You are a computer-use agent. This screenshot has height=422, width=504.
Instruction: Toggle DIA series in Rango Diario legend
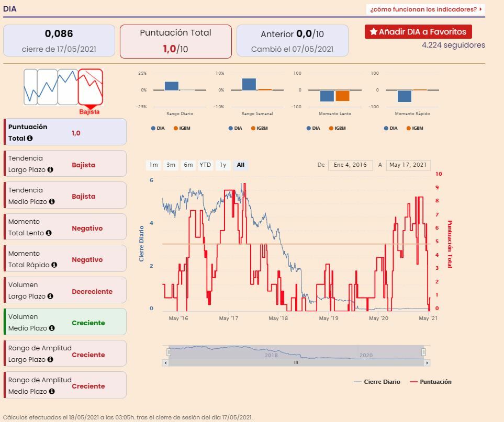coord(158,128)
